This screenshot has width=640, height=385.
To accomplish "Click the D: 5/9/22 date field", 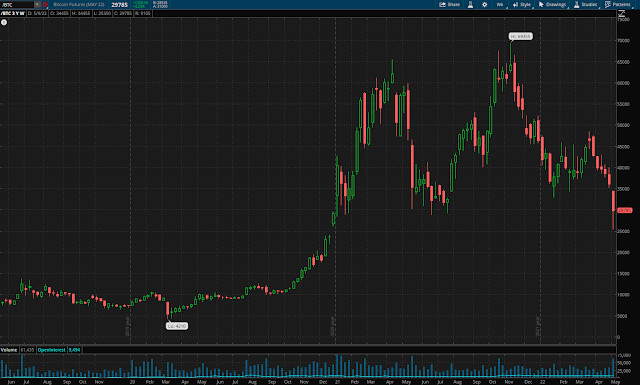I will click(37, 13).
